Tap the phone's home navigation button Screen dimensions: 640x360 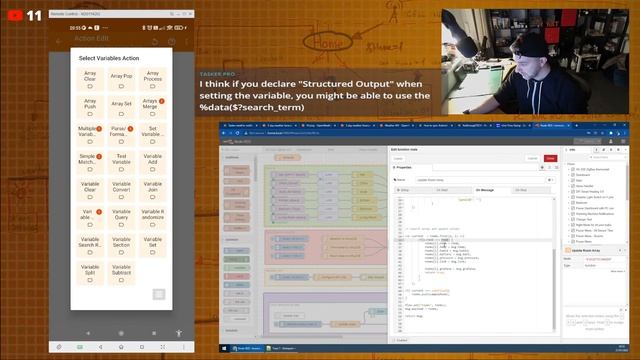click(x=121, y=333)
